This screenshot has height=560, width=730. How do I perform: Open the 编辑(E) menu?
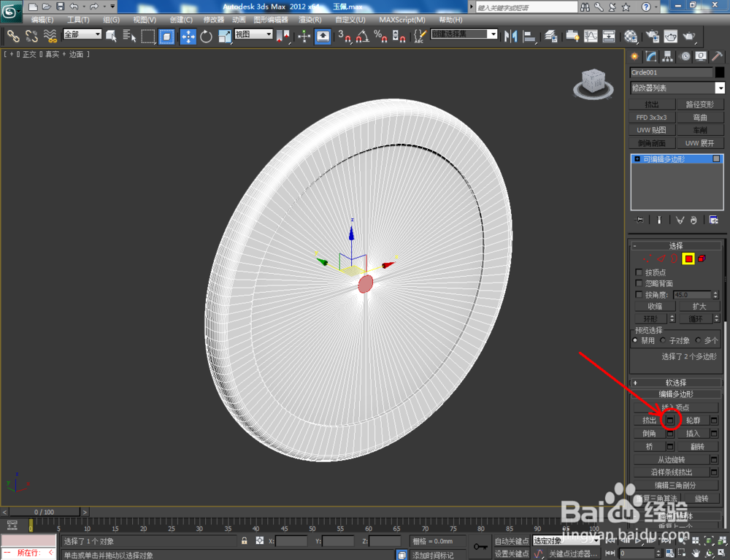pos(42,20)
